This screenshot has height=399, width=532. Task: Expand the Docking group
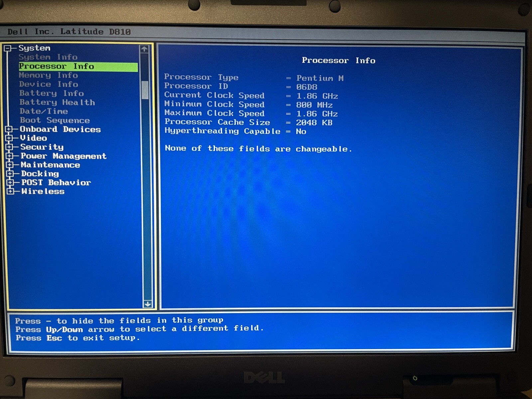point(10,174)
